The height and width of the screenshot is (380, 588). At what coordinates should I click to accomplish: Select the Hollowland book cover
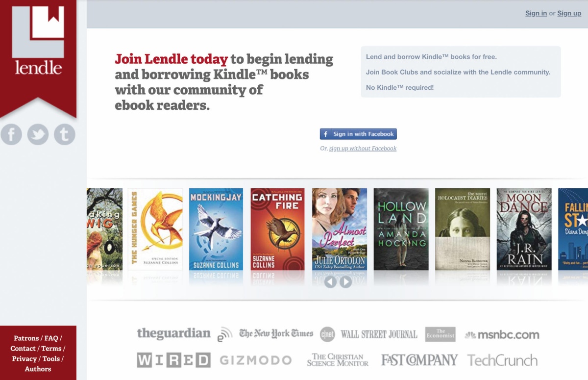(401, 229)
